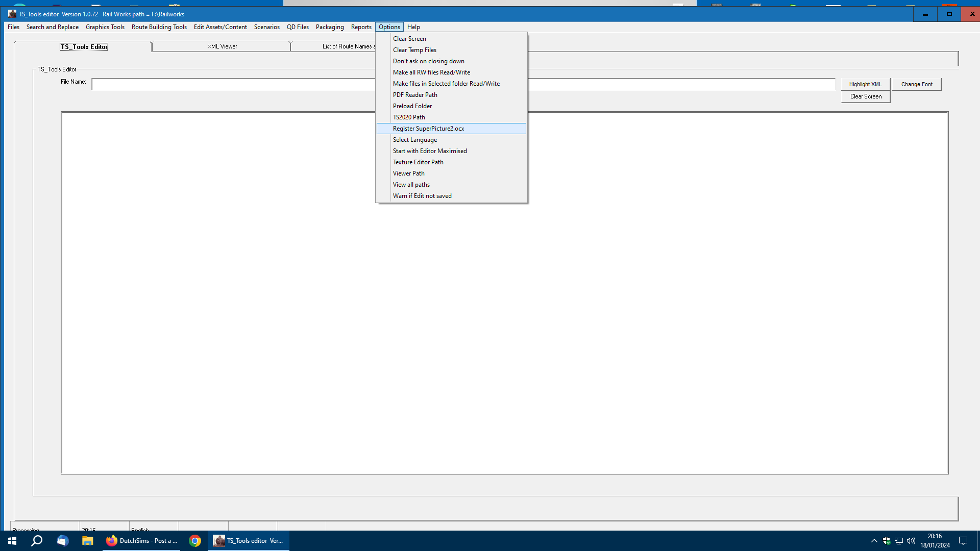980x551 pixels.
Task: Select Make all RW files Read/Write
Action: [451, 72]
